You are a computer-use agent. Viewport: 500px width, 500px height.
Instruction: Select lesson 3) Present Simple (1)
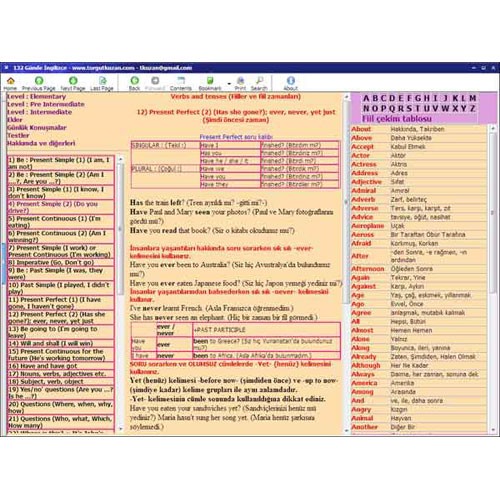coord(60,192)
